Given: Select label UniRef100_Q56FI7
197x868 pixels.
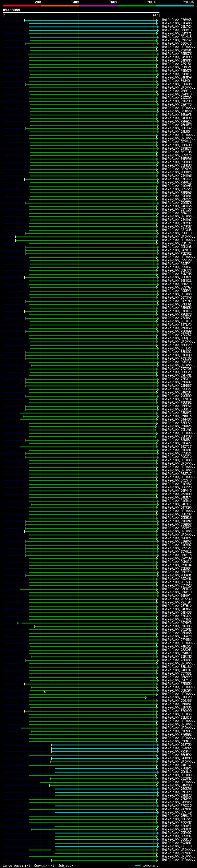Looking at the screenshot, I should [x=176, y=91].
